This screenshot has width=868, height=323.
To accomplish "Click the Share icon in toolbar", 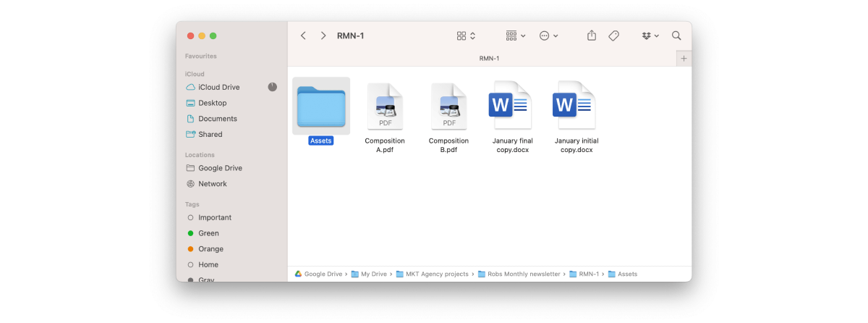I will (x=592, y=35).
